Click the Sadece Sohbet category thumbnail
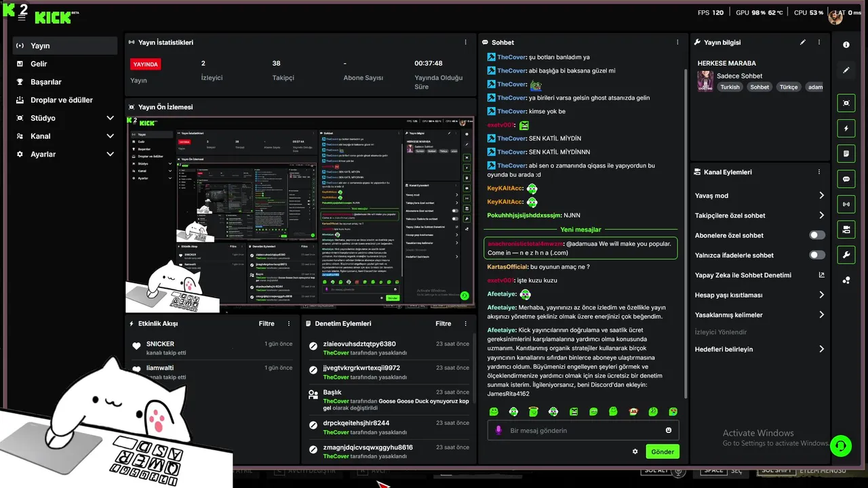 coord(705,81)
